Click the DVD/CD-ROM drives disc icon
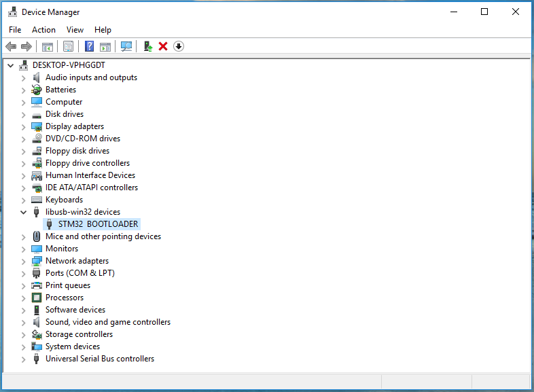The height and width of the screenshot is (392, 534). pos(37,139)
